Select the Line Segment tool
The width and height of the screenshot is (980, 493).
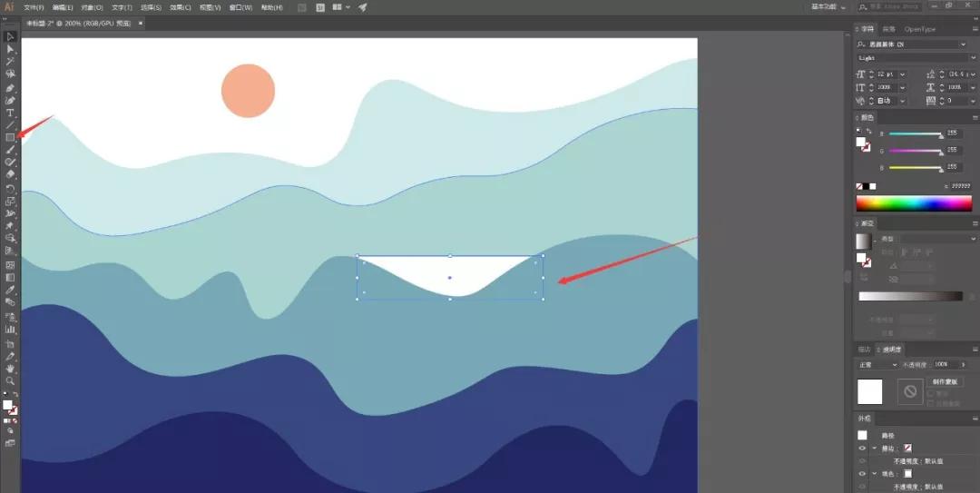point(10,125)
